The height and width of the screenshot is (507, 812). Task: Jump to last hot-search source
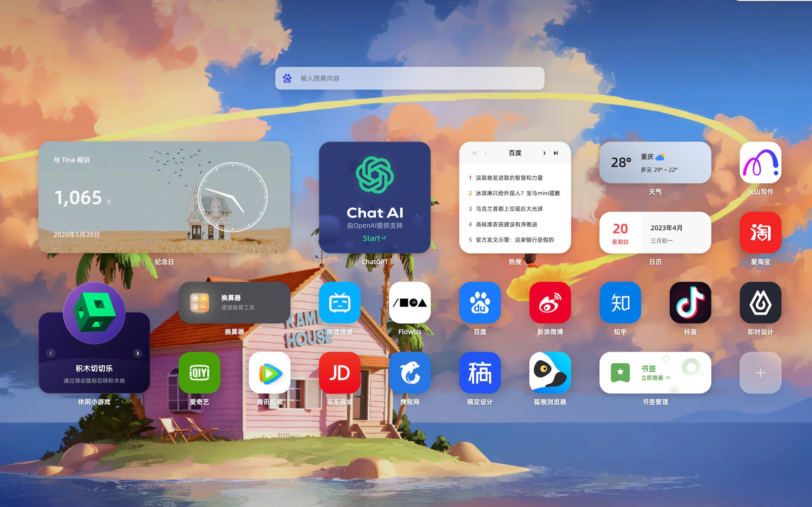click(x=556, y=153)
